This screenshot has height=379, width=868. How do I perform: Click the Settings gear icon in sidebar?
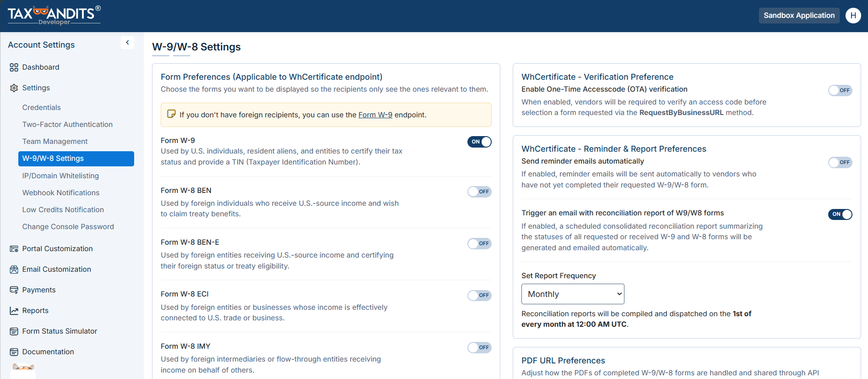tap(14, 88)
